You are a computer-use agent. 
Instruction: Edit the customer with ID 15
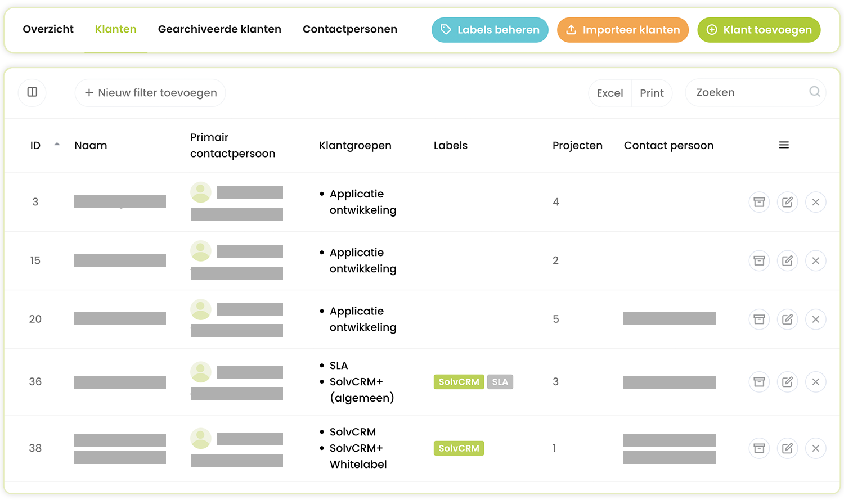click(x=787, y=260)
